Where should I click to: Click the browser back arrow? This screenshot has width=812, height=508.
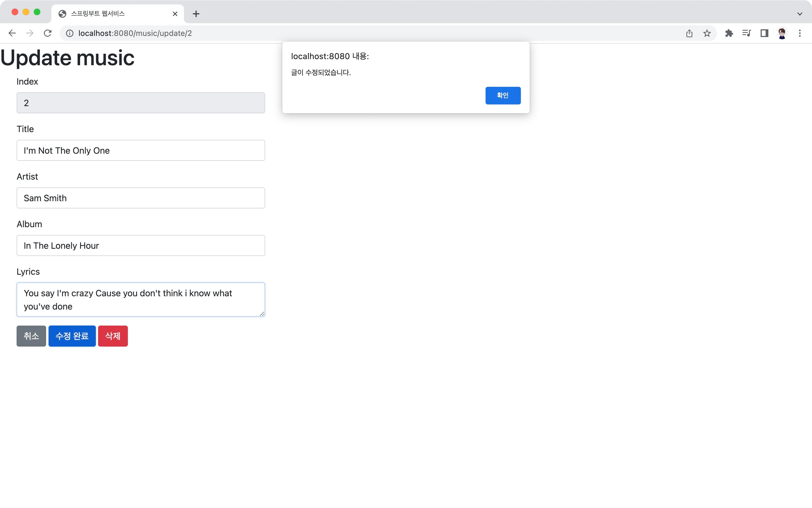pyautogui.click(x=12, y=33)
